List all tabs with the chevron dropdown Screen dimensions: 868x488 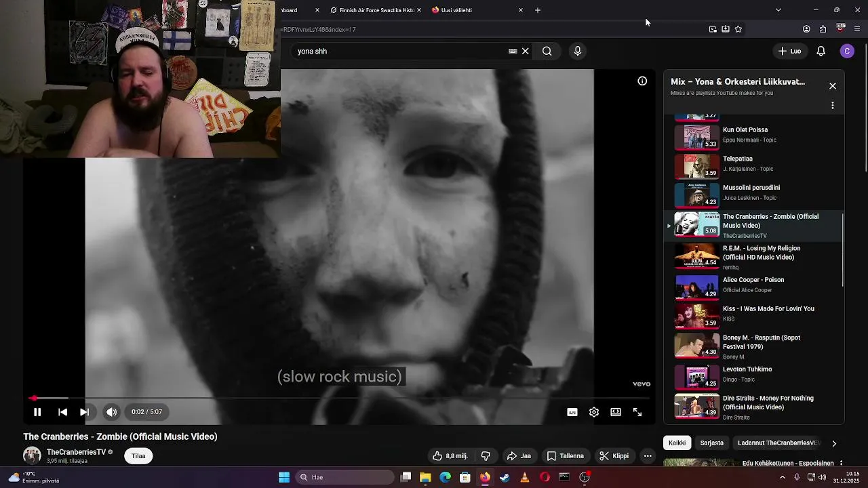pyautogui.click(x=778, y=10)
